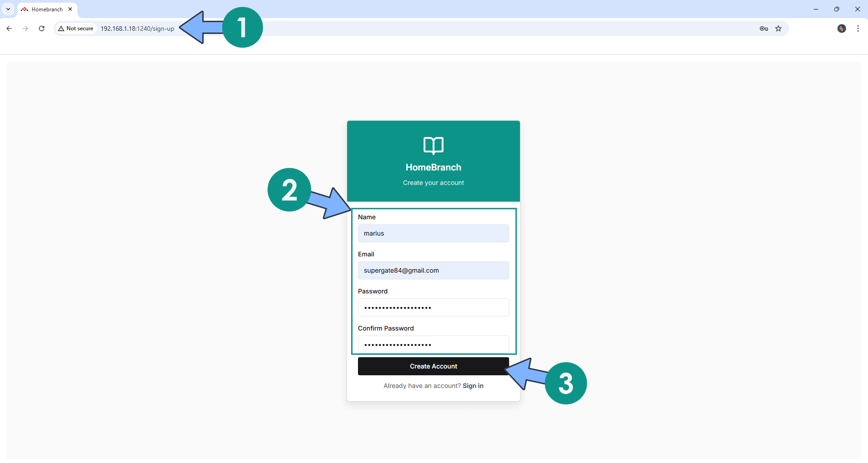This screenshot has height=463, width=868.
Task: Open the password manager key icon
Action: coord(763,28)
